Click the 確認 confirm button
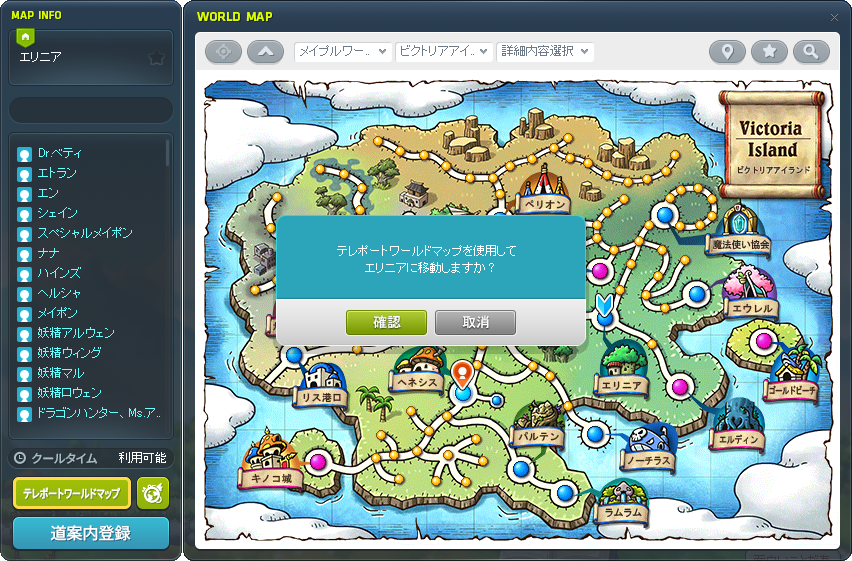852x561 pixels. click(x=386, y=322)
